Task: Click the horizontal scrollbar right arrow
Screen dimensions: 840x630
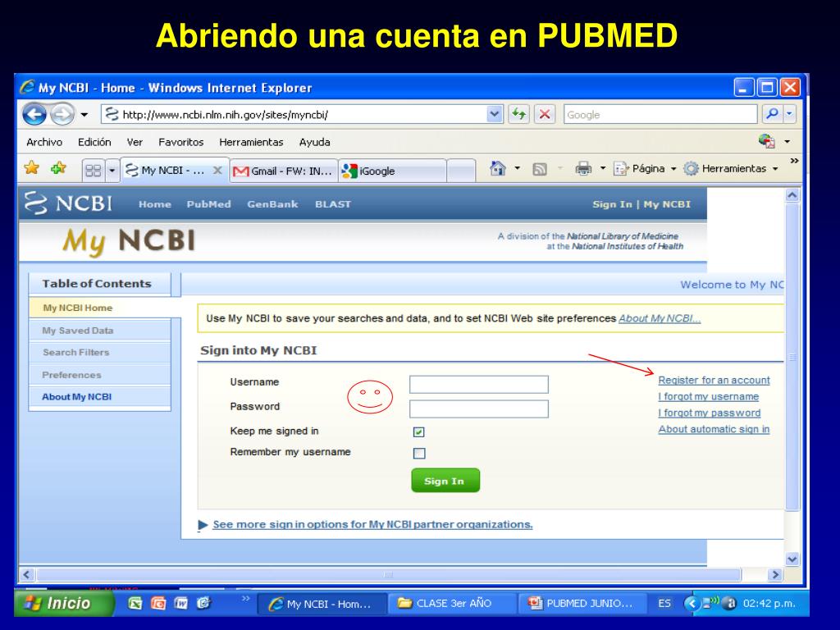Action: click(x=774, y=575)
